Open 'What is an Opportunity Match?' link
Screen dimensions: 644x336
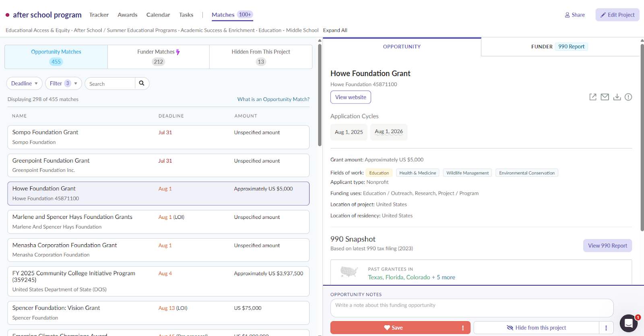click(x=273, y=99)
